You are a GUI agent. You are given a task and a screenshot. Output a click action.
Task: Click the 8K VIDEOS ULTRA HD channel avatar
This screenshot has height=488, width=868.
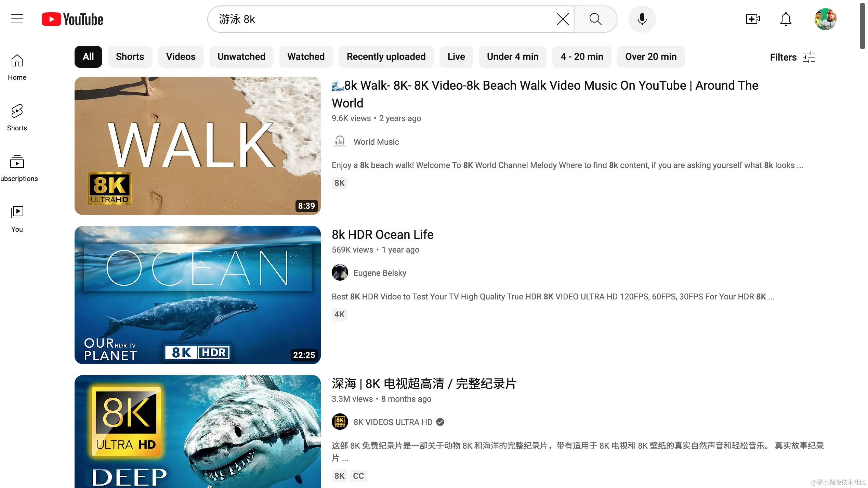click(340, 422)
